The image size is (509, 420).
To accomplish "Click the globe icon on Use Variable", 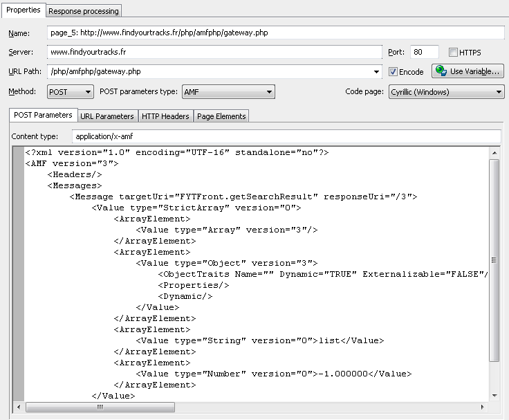I will pos(441,71).
